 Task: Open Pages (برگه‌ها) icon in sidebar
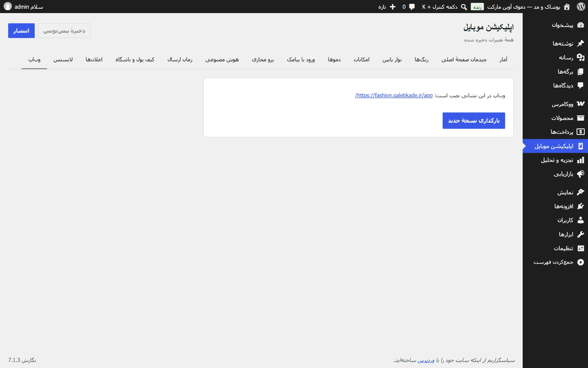coord(580,71)
